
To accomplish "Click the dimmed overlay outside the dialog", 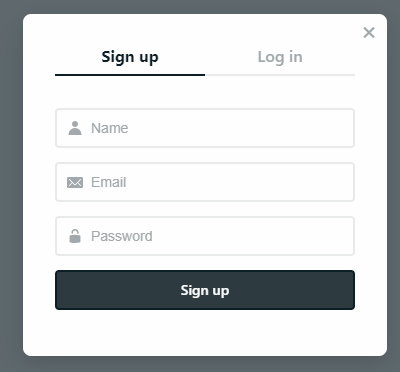I will pos(11,187).
